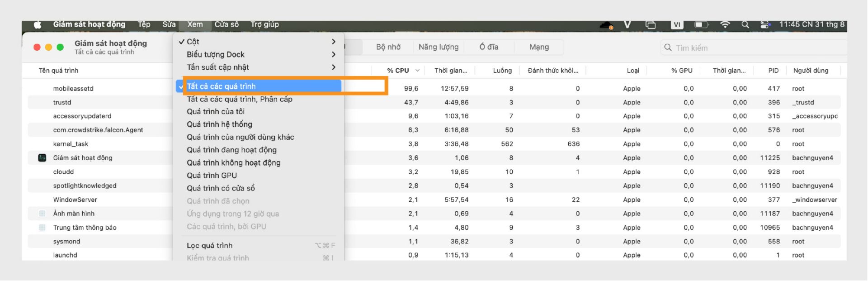The image size is (868, 281).
Task: Choose "Quá trình của tôi" filter
Action: 216,112
